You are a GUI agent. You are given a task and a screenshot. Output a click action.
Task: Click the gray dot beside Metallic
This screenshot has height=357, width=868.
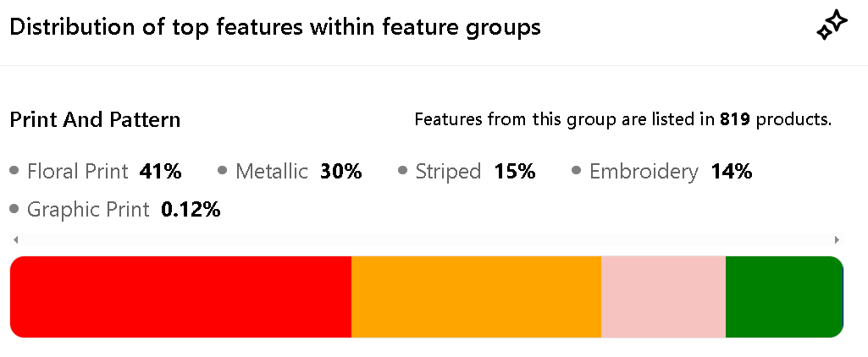click(223, 171)
